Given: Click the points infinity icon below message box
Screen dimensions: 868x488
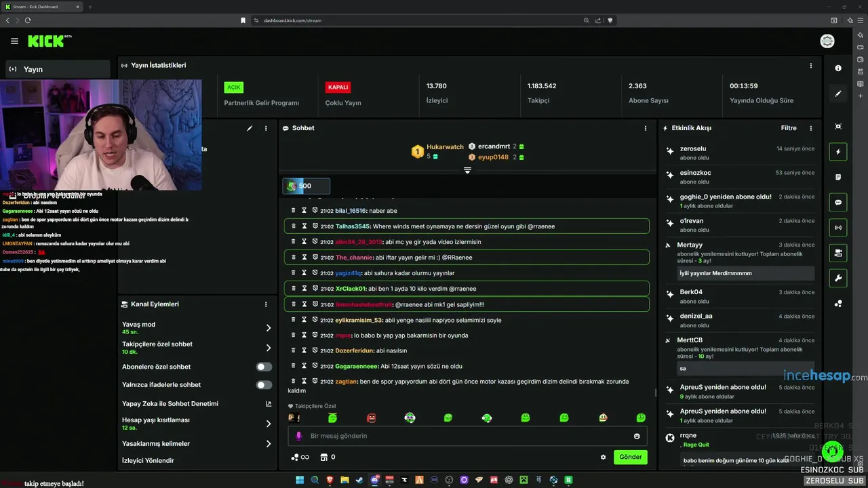Looking at the screenshot, I should (300, 457).
